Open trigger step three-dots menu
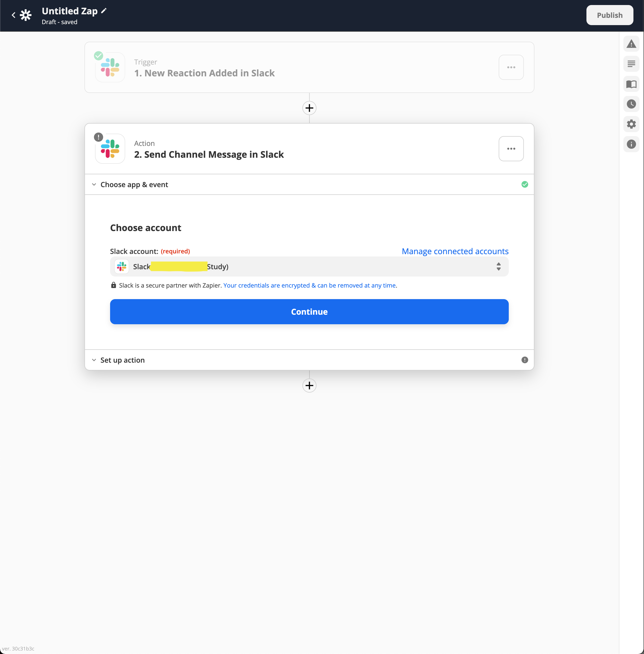 click(x=511, y=67)
